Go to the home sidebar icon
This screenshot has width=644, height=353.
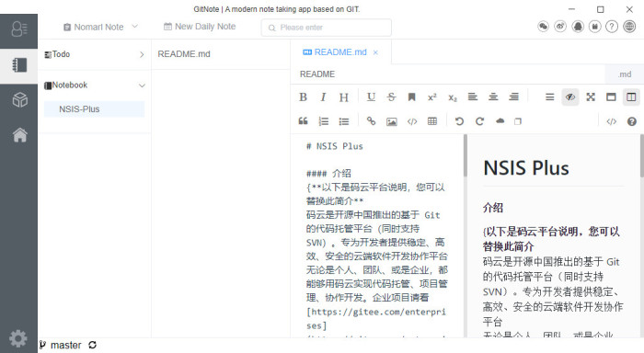(19, 134)
